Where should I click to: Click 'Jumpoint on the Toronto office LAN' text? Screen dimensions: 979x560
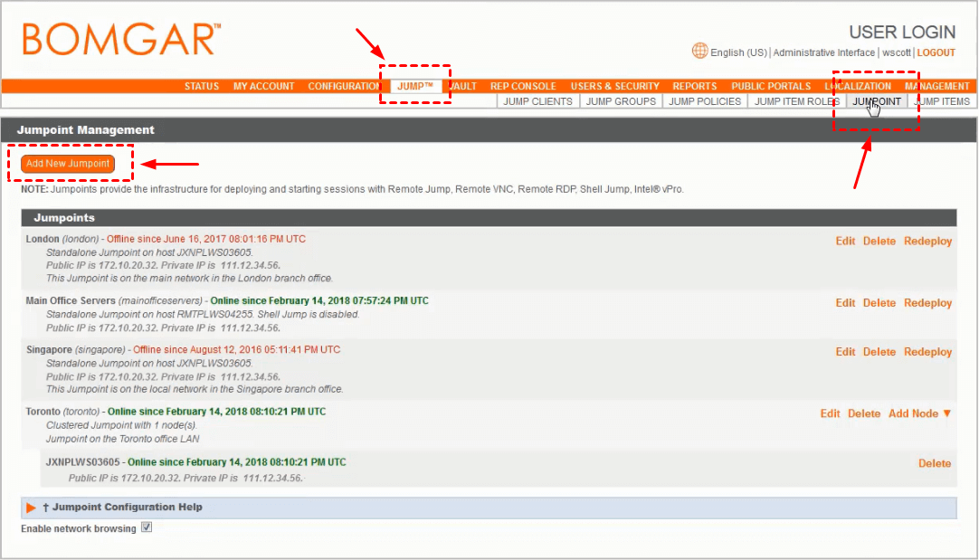click(122, 439)
